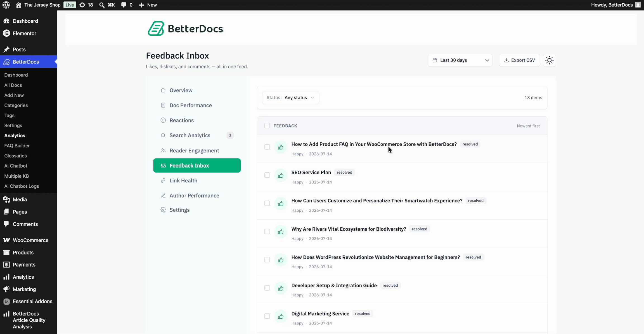Open the Media menu in sidebar
The image size is (644, 334).
[29, 199]
